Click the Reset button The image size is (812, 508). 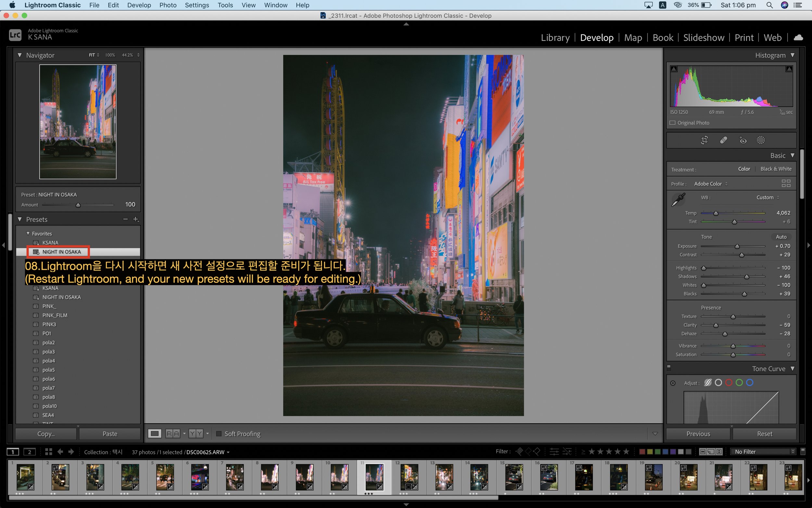[x=764, y=434]
